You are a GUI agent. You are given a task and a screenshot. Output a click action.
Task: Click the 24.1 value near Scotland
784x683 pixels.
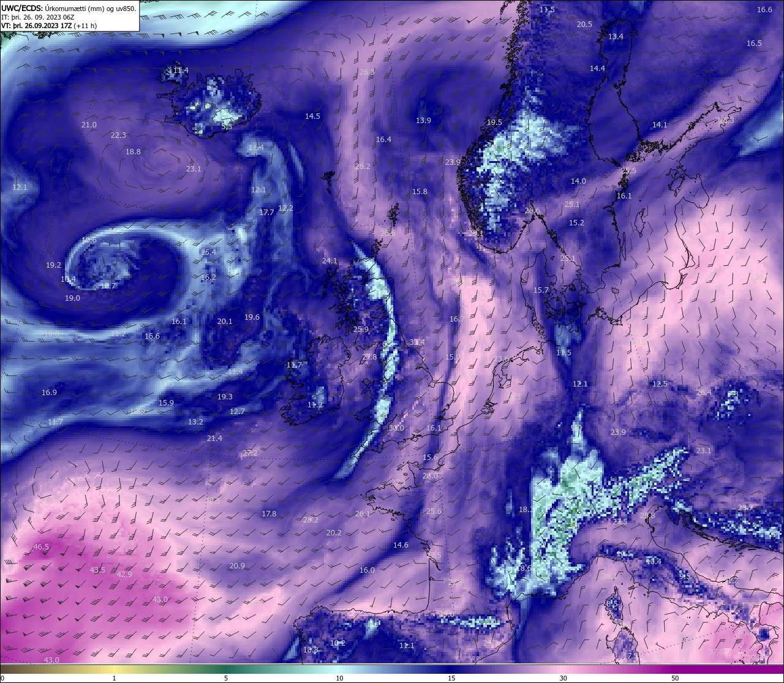click(x=330, y=261)
